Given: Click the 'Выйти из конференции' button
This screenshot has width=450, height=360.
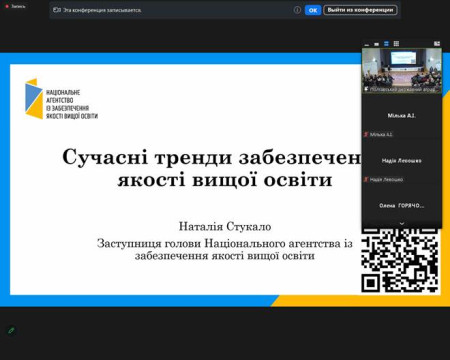Looking at the screenshot, I should click(x=360, y=10).
